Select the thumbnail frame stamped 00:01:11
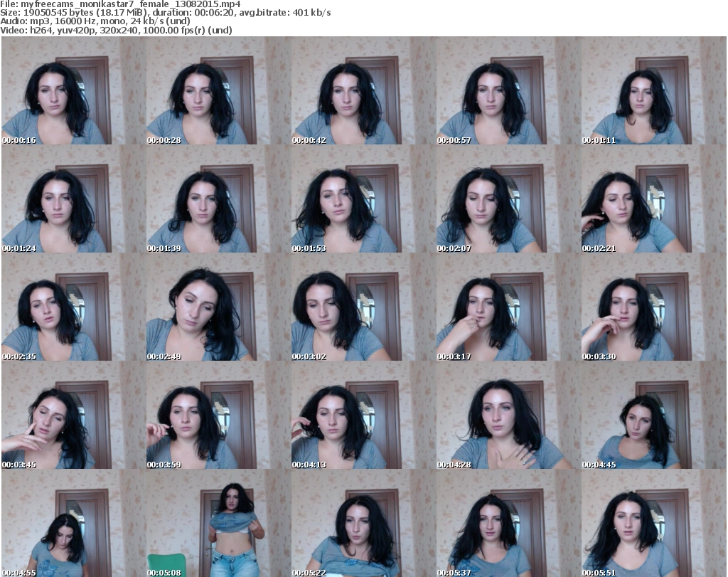 (x=653, y=90)
